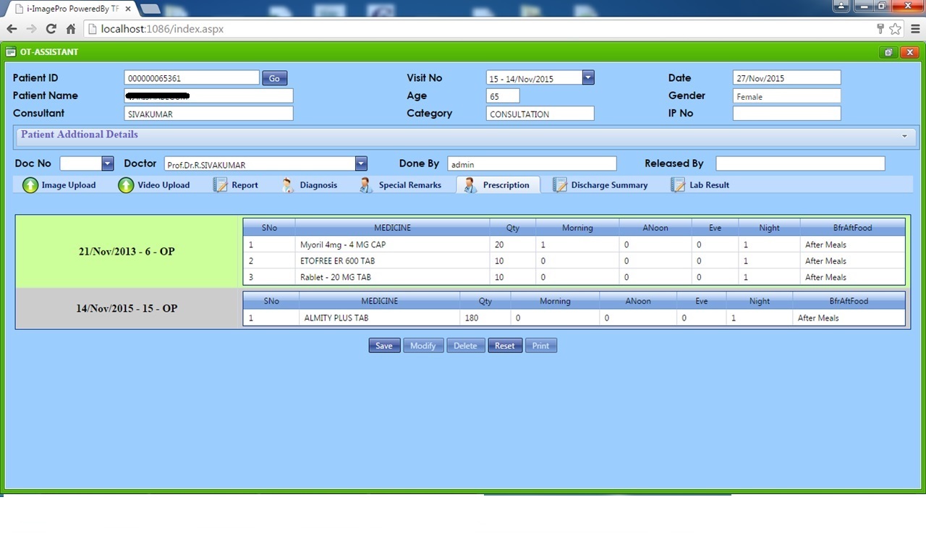Click the Date field
Viewport: 926px width, 560px height.
click(x=786, y=78)
